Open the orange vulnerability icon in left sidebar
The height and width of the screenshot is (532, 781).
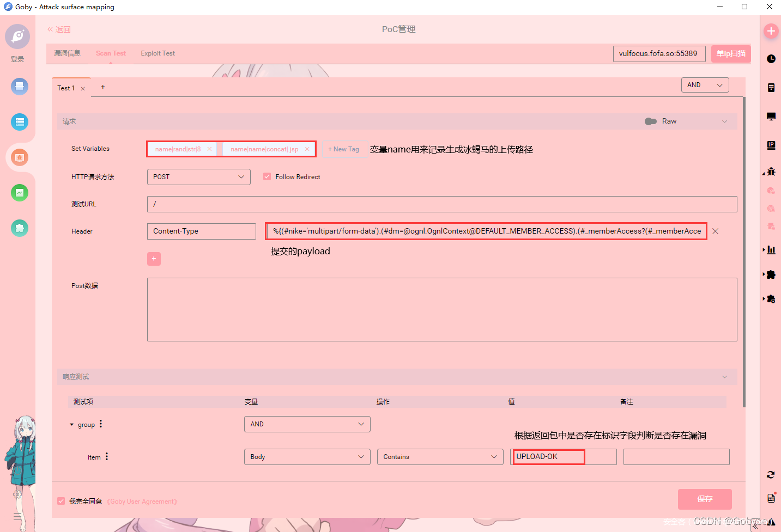[x=20, y=157]
